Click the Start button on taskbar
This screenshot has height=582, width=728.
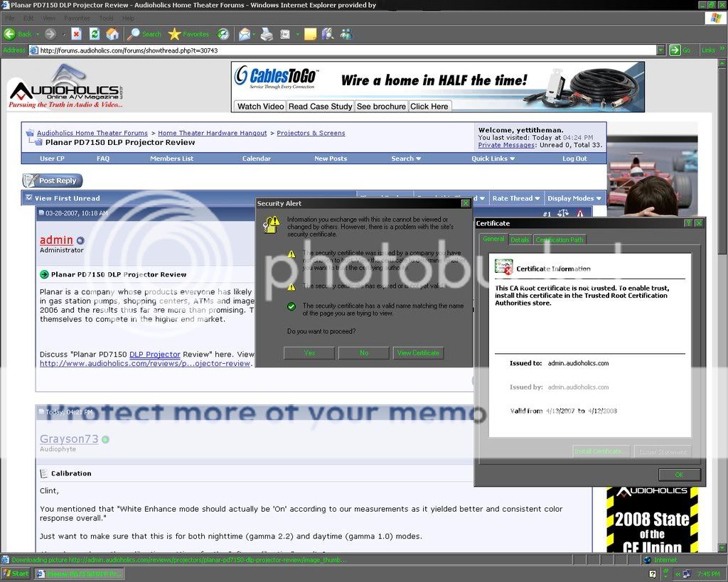click(16, 573)
